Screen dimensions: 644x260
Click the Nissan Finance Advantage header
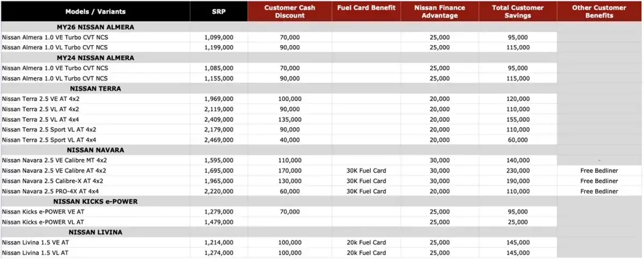click(440, 11)
